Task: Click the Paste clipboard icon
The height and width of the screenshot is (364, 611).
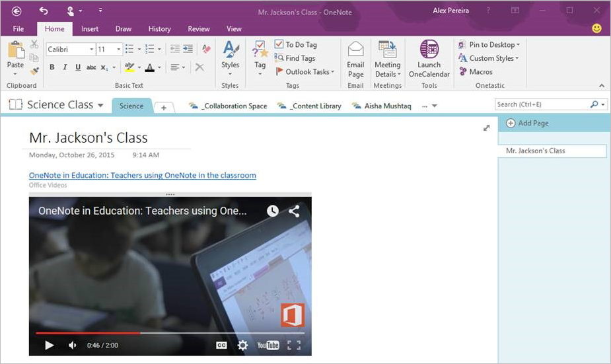Action: (x=15, y=50)
